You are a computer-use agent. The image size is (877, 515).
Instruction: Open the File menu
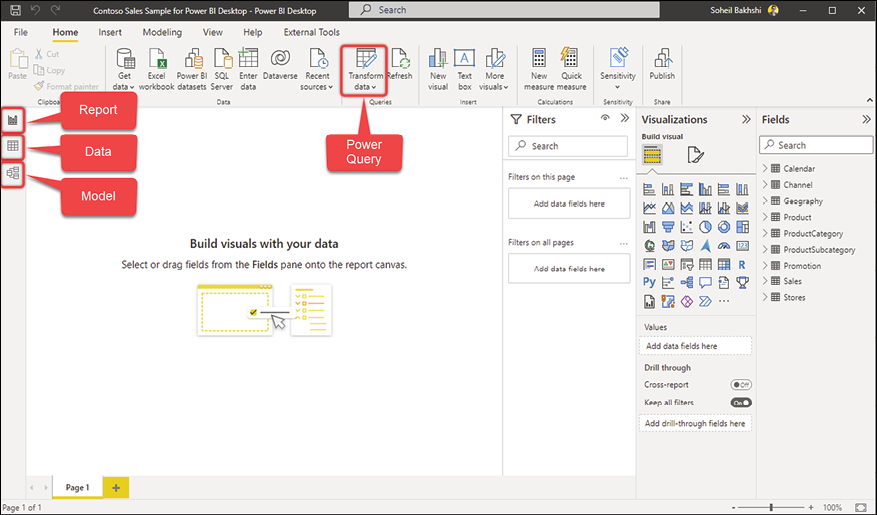tap(21, 32)
